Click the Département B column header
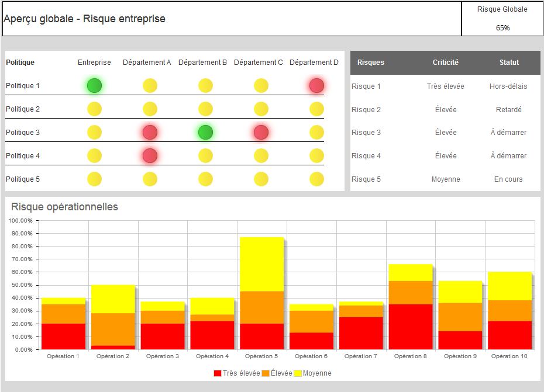544x392 pixels. tap(202, 63)
